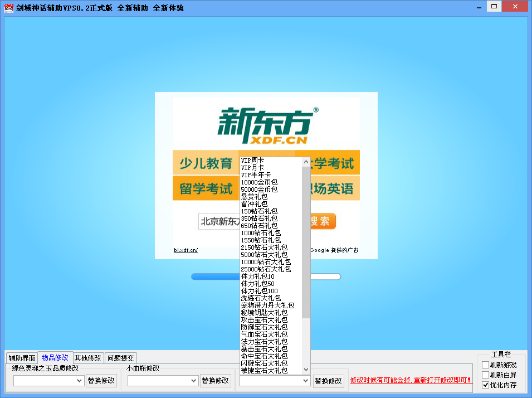Select 悬赏礼包 in the list
The width and height of the screenshot is (532, 398).
pyautogui.click(x=271, y=197)
